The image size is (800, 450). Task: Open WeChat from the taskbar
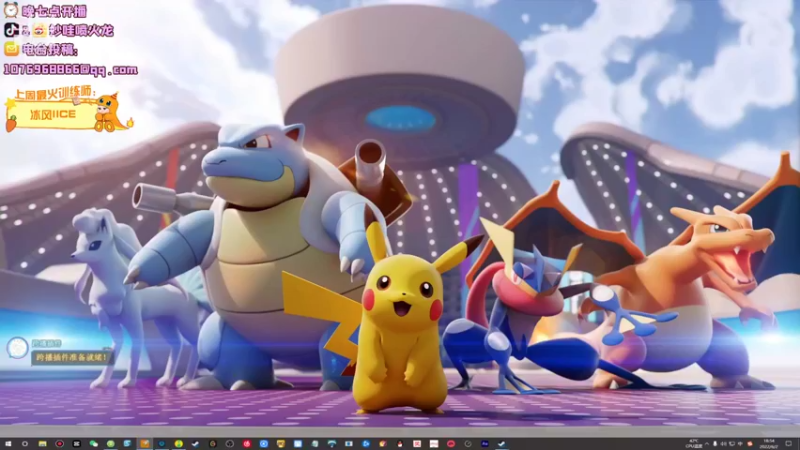(93, 444)
